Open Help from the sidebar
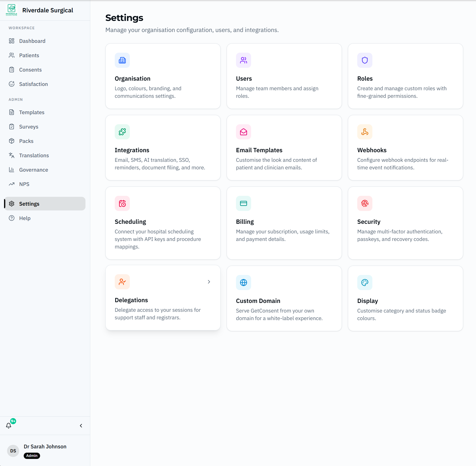 [24, 218]
